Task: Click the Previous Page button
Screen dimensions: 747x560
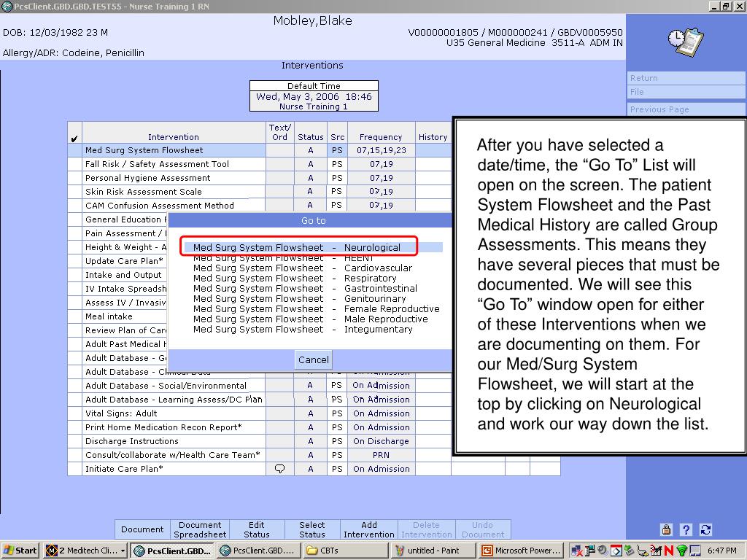Action: (686, 109)
